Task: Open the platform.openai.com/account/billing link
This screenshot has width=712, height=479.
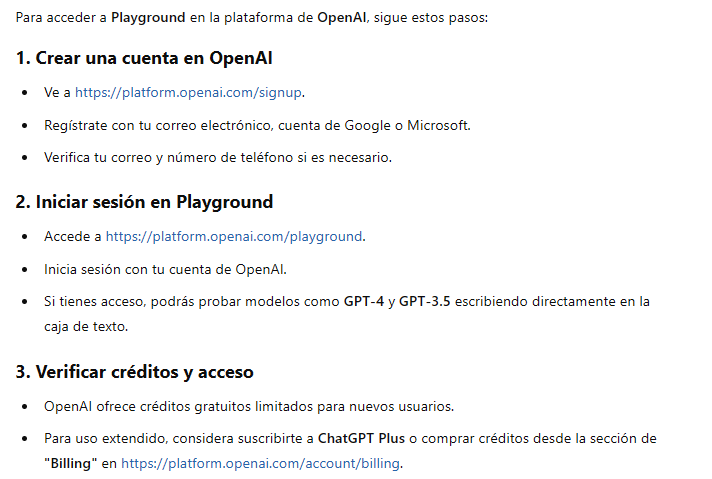Action: coord(260,464)
